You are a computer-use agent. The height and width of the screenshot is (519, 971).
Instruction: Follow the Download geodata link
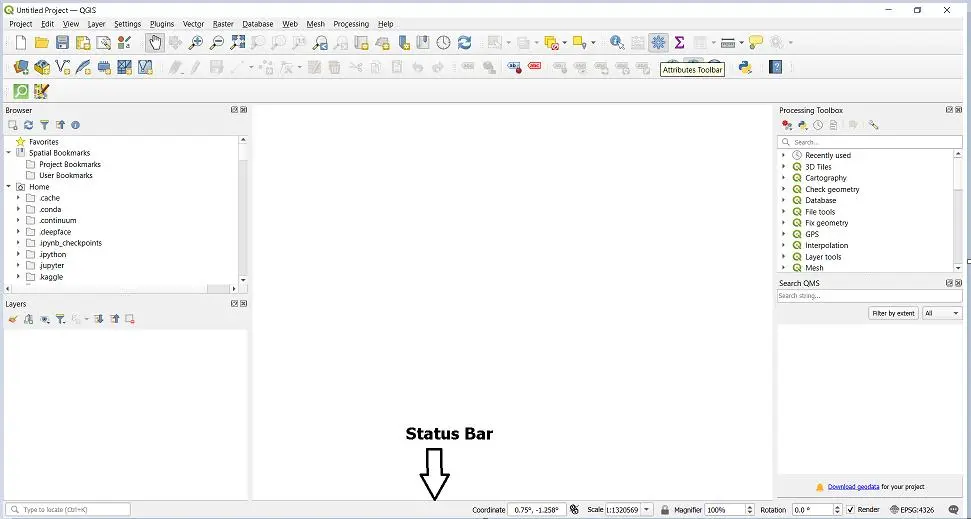(853, 487)
